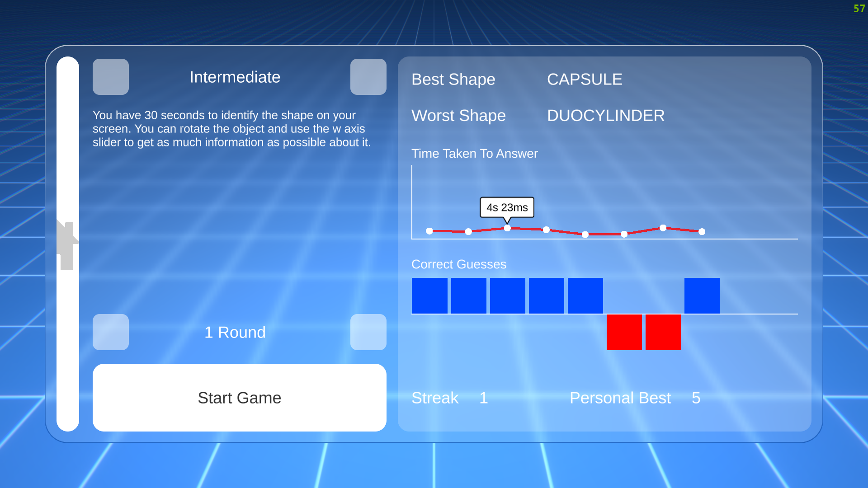Click the Start Game button
Image resolution: width=868 pixels, height=488 pixels.
[x=239, y=398]
